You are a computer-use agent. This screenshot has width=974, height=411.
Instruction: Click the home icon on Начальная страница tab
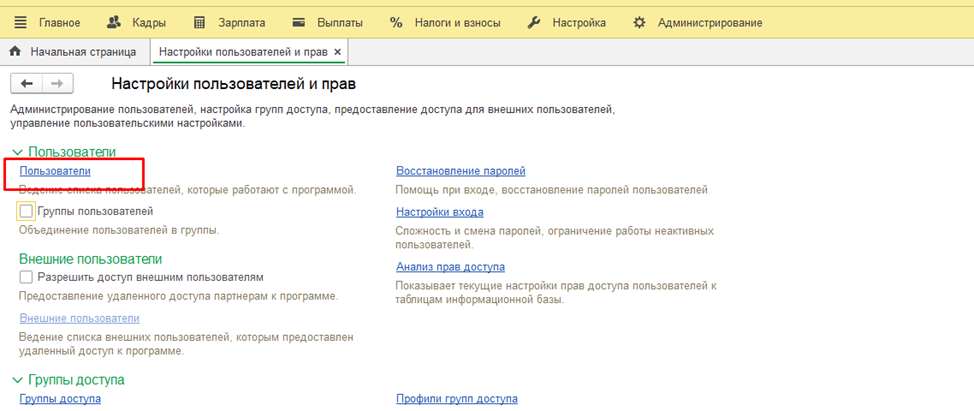pyautogui.click(x=16, y=51)
